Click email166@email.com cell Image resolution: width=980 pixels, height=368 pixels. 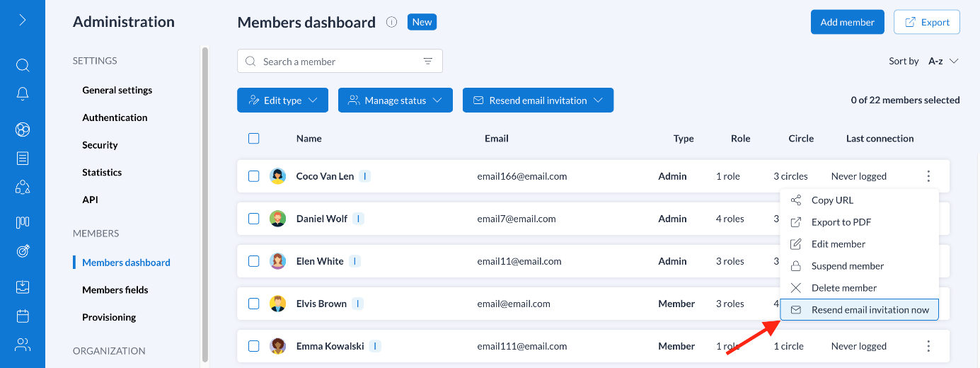522,176
